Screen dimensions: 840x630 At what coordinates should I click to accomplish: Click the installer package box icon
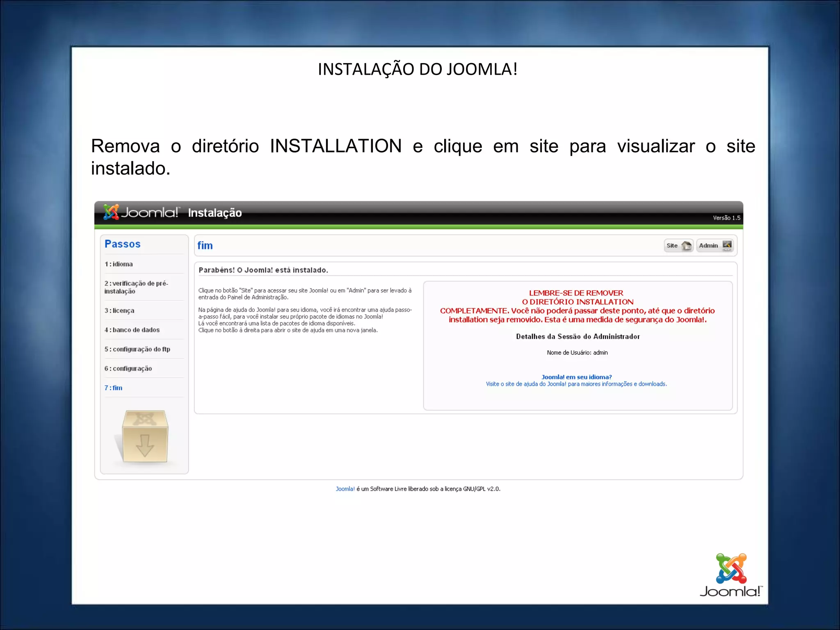point(144,436)
